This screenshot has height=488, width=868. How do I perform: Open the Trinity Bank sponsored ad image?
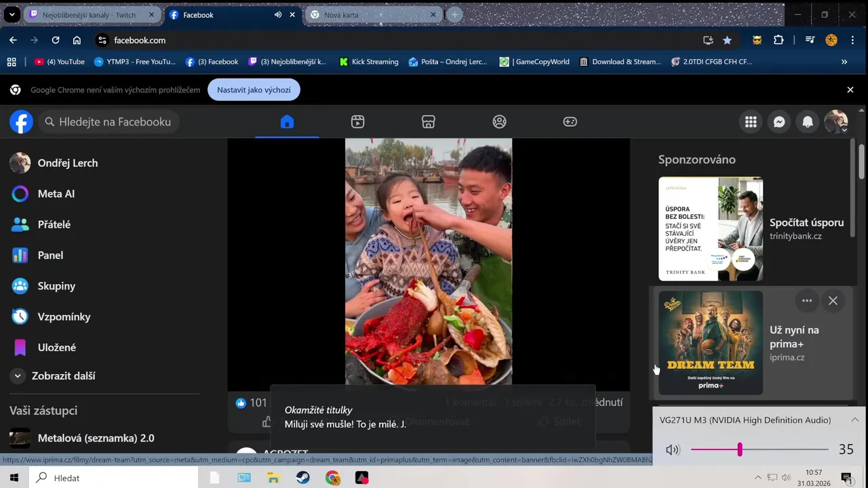click(711, 229)
